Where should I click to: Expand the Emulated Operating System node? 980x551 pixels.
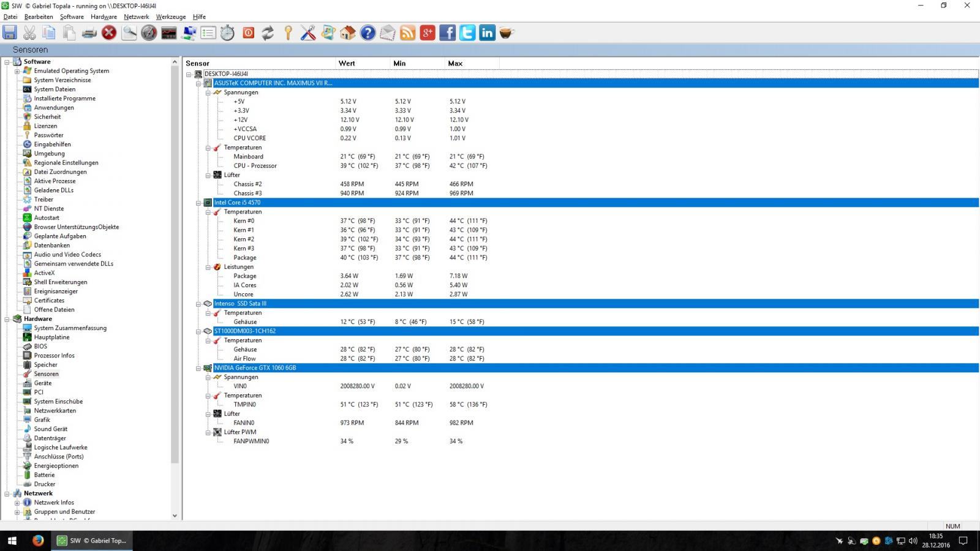pyautogui.click(x=17, y=71)
